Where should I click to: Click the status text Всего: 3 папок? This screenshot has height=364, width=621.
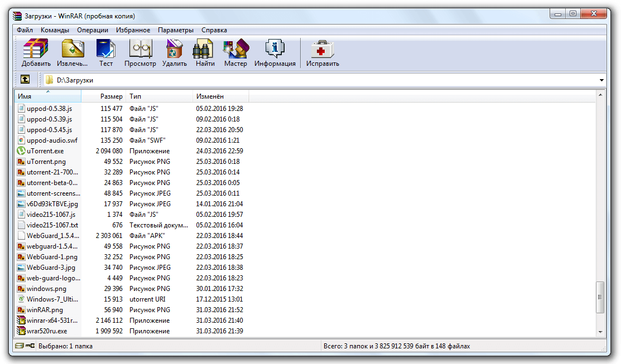pos(397,346)
